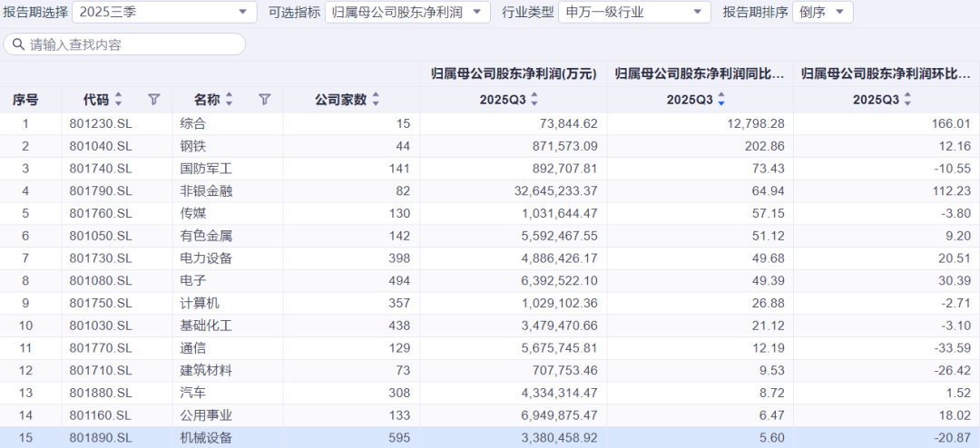Open the 可选指标 dropdown 归属母公司股东净利润

(407, 12)
